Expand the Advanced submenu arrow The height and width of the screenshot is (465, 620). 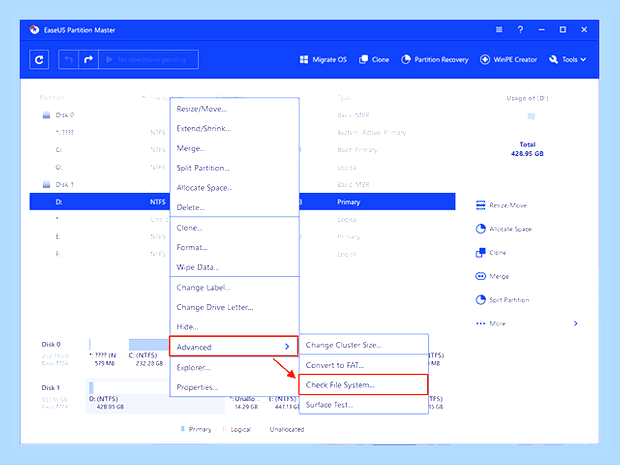(287, 347)
